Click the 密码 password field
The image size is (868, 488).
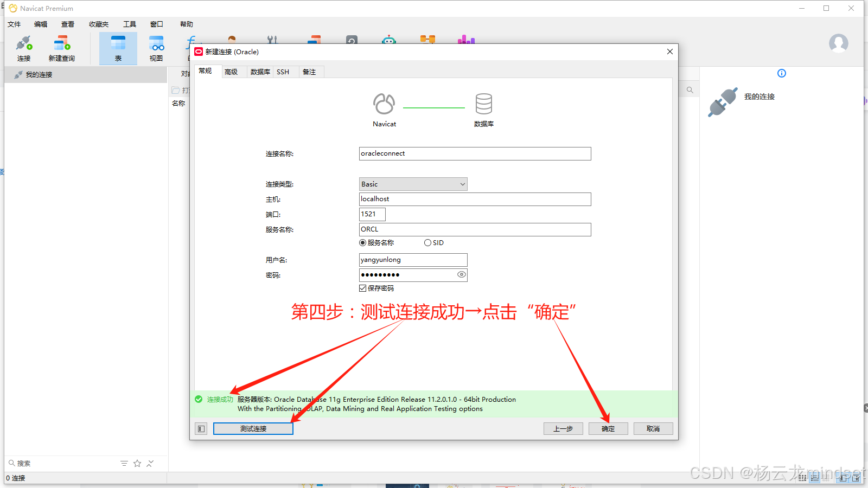point(413,275)
